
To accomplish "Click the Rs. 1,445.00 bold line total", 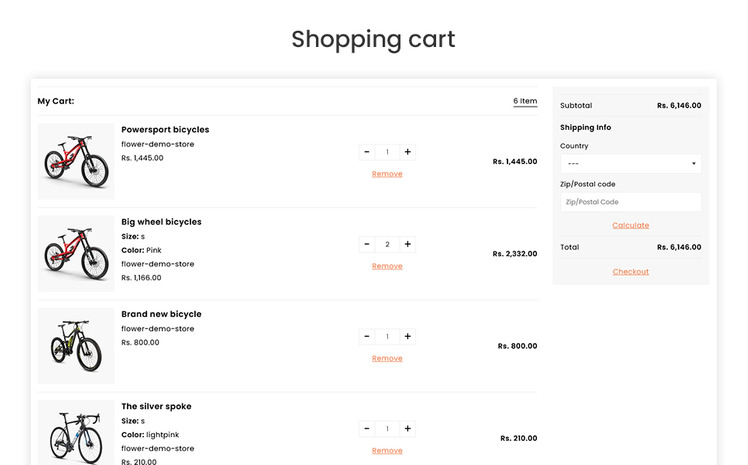I will pyautogui.click(x=515, y=162).
